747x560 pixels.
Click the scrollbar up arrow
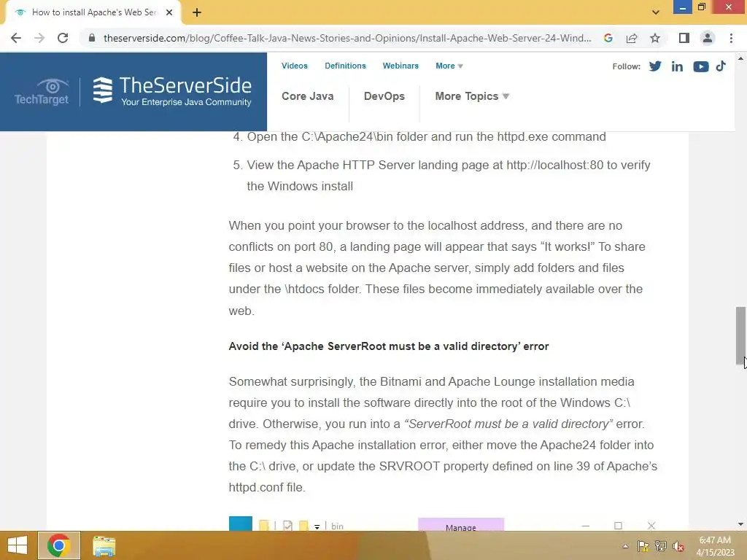[740, 58]
